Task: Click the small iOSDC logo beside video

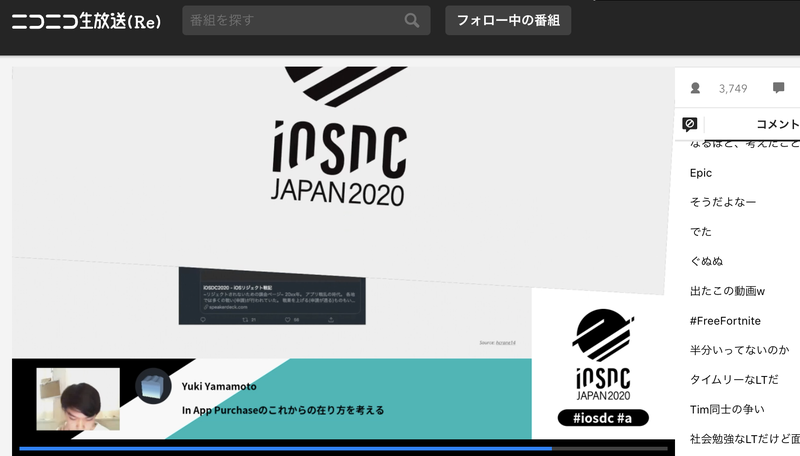Action: click(x=603, y=354)
